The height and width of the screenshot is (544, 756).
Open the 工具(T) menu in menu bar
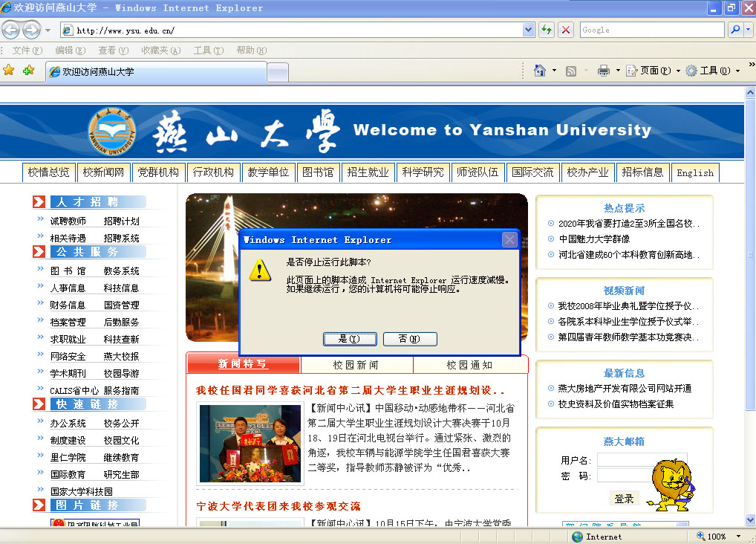(208, 51)
